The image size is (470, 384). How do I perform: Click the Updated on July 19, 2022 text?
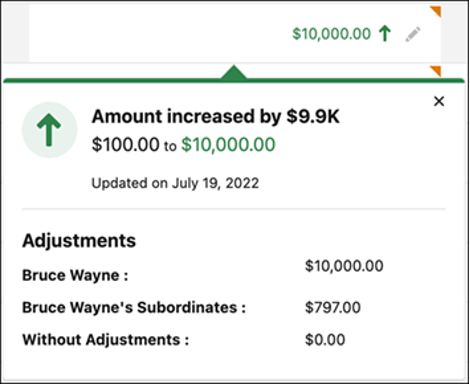coord(175,183)
